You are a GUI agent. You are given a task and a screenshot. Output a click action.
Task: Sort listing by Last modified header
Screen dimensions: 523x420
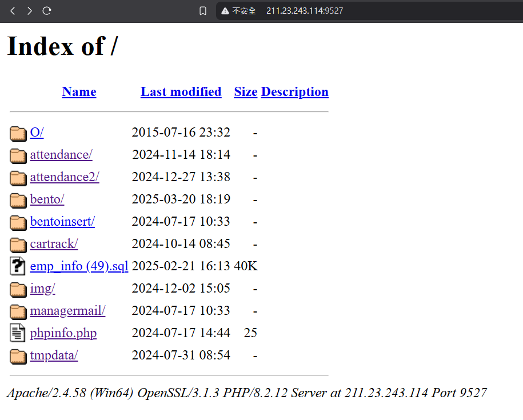[181, 91]
